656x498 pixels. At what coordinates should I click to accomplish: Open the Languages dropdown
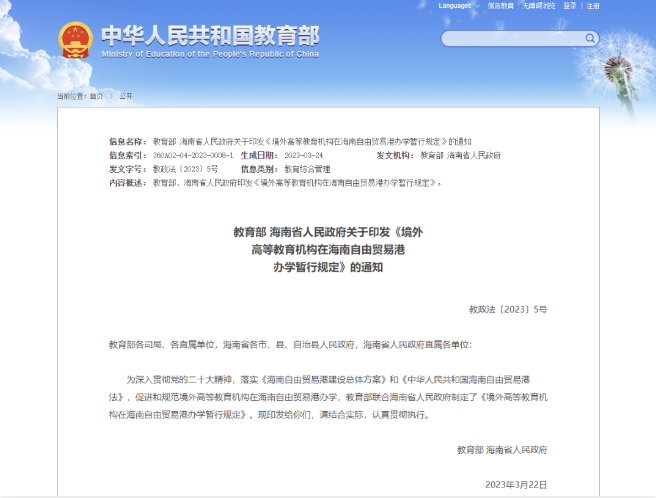(459, 6)
